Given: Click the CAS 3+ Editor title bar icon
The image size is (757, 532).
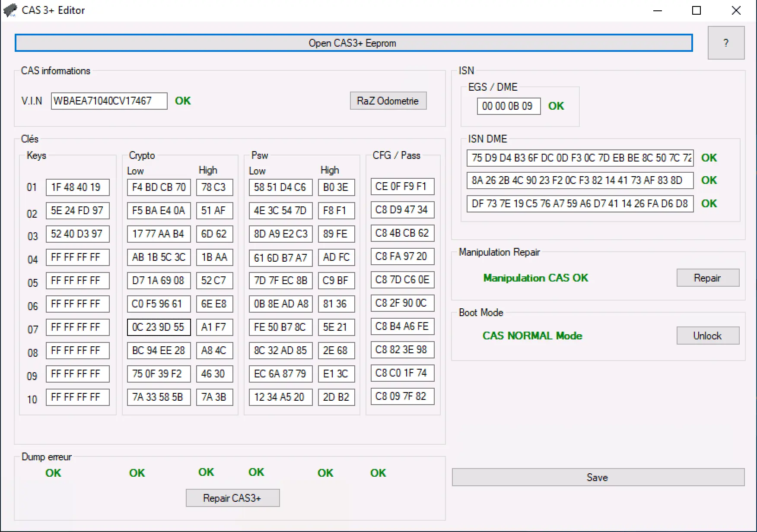Looking at the screenshot, I should [10, 10].
